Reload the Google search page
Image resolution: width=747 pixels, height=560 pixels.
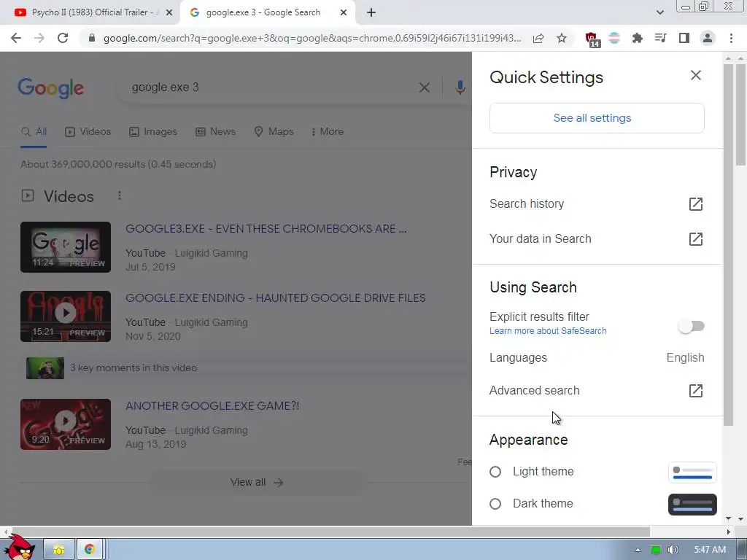click(63, 38)
